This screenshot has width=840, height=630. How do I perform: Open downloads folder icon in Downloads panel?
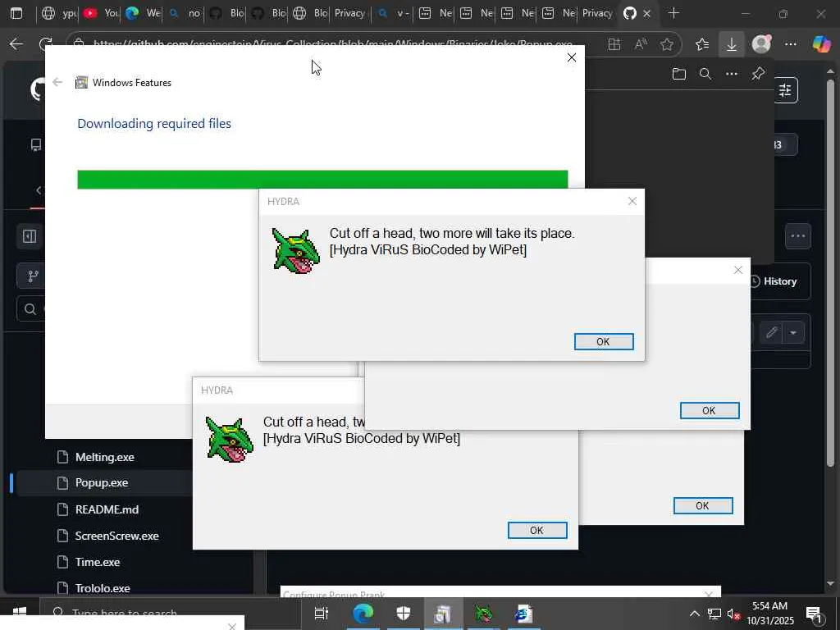click(x=678, y=74)
